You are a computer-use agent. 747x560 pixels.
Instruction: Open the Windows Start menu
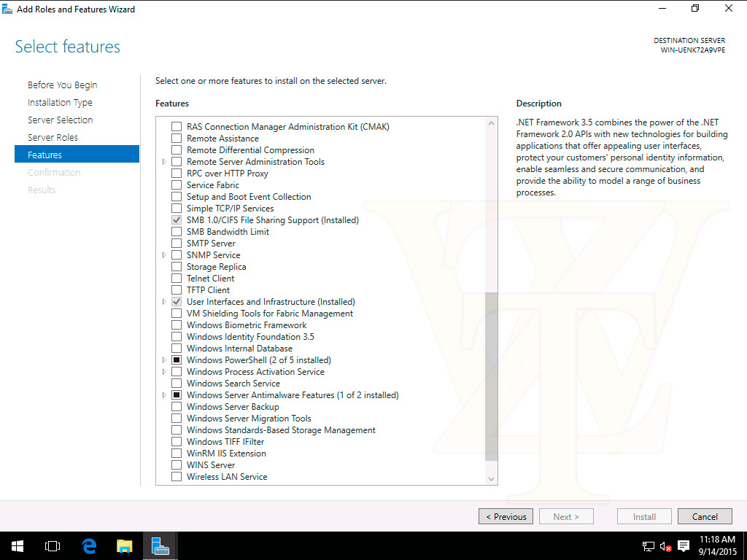(x=17, y=545)
